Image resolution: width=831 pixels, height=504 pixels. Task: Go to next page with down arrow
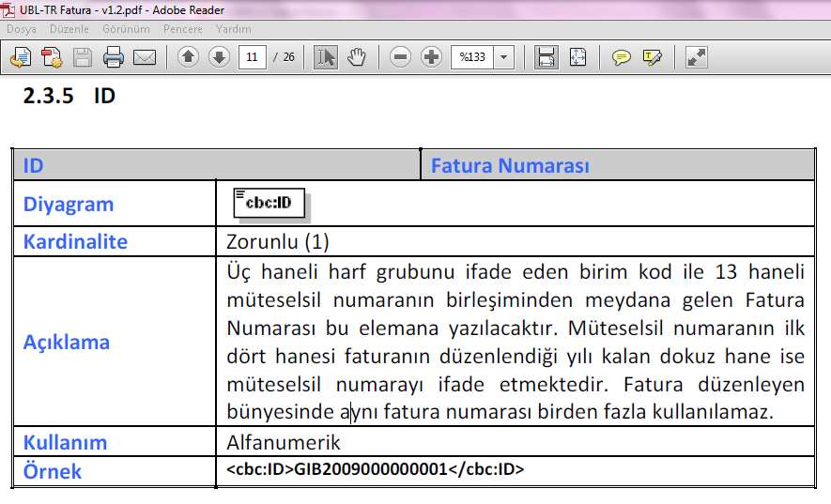point(219,57)
